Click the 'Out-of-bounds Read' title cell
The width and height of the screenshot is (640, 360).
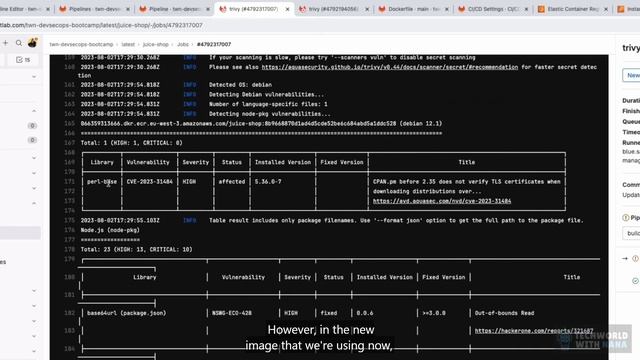click(x=504, y=313)
